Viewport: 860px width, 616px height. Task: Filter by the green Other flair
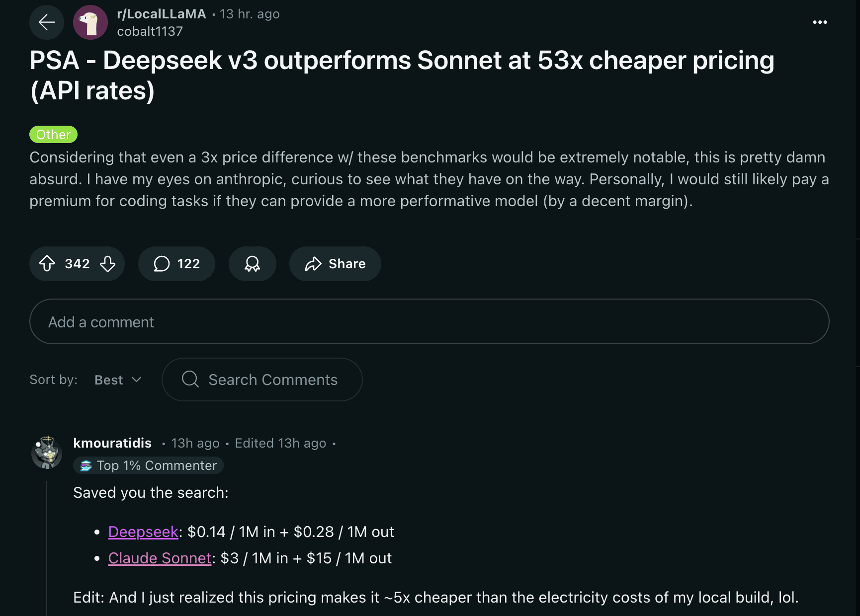pos(53,135)
